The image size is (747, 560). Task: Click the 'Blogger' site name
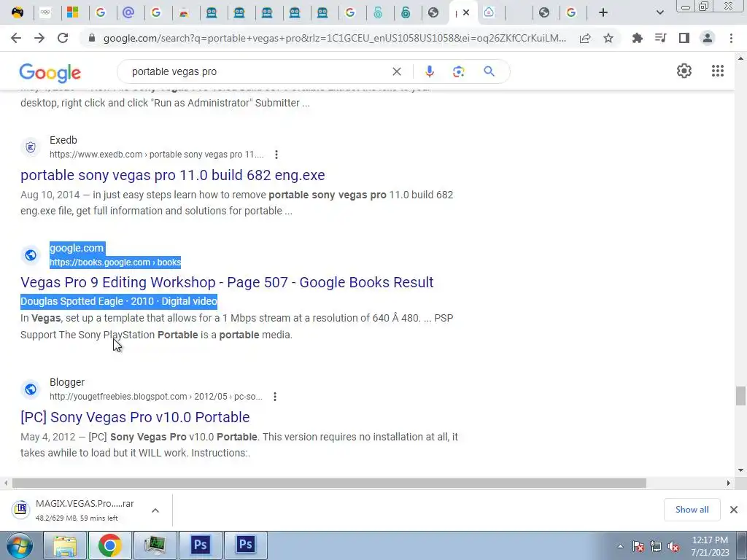[x=67, y=382]
